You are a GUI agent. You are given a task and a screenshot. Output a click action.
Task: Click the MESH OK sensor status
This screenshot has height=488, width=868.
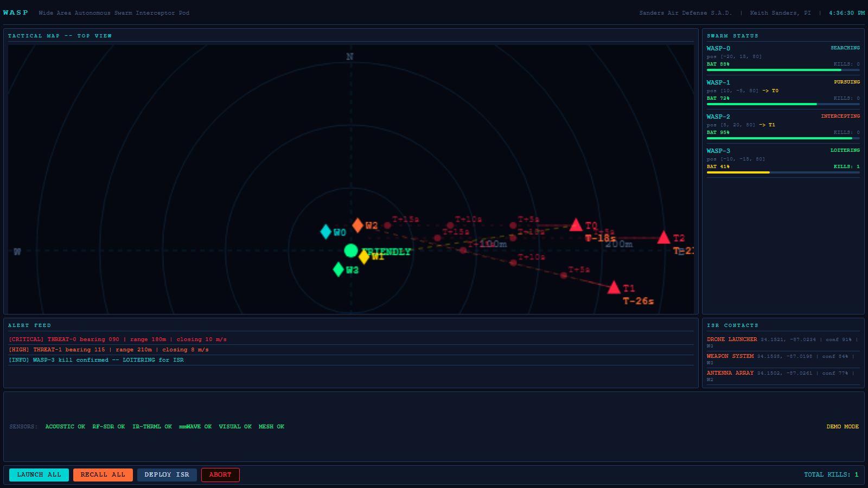pos(271,427)
